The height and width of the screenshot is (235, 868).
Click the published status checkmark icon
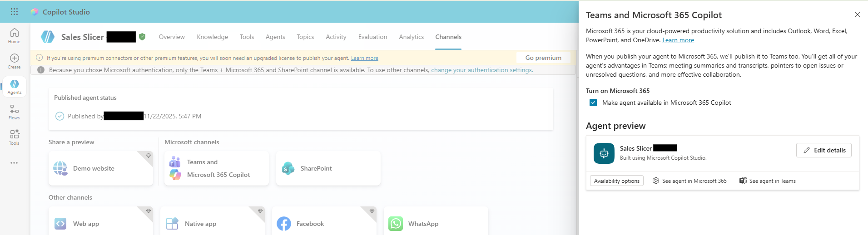pos(60,116)
